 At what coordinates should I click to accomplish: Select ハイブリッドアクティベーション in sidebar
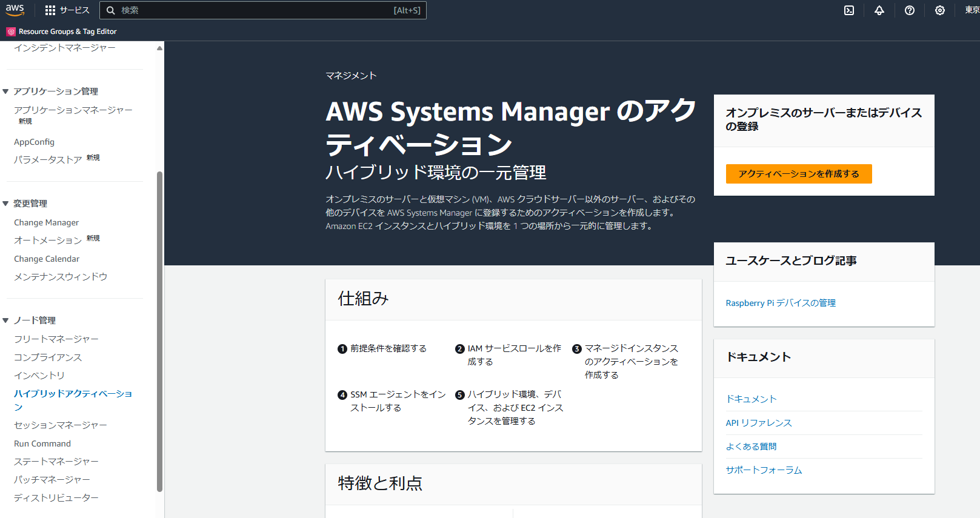tap(73, 400)
